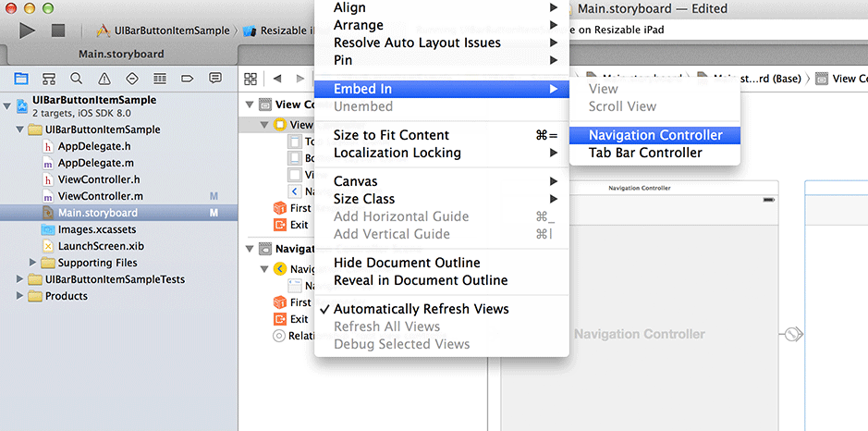Viewport: 868px width, 431px height.
Task: Open the Debug navigator icon
Action: coord(159,79)
